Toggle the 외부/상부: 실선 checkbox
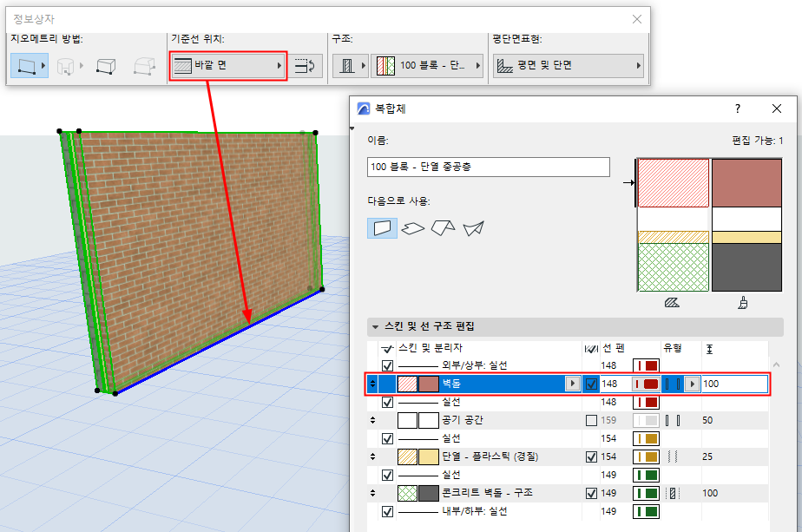The height and width of the screenshot is (532, 802). coord(387,365)
